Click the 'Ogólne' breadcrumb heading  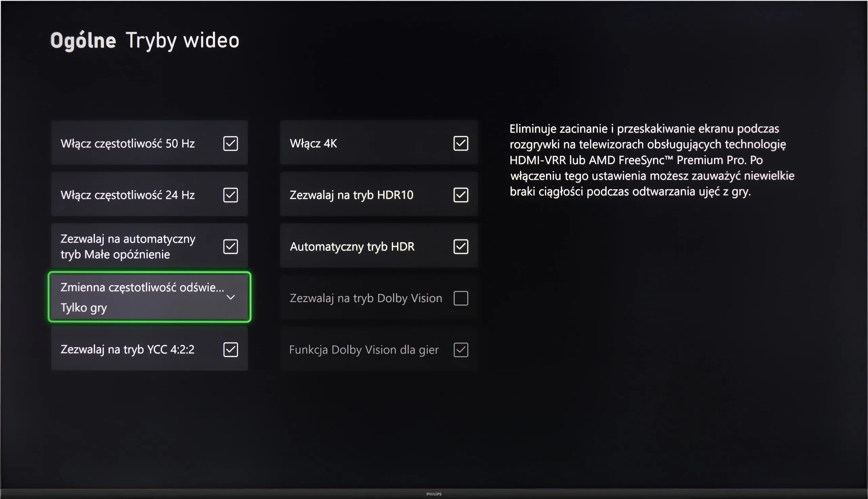(x=83, y=41)
